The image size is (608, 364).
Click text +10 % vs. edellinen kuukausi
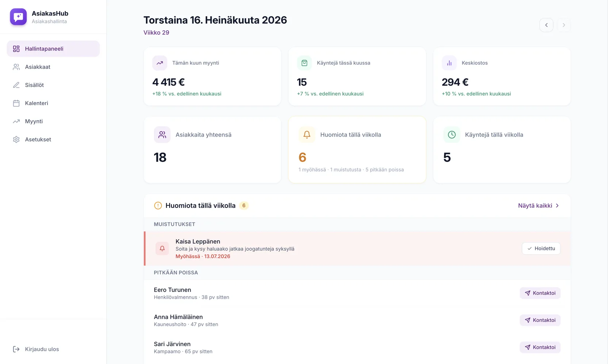(476, 94)
